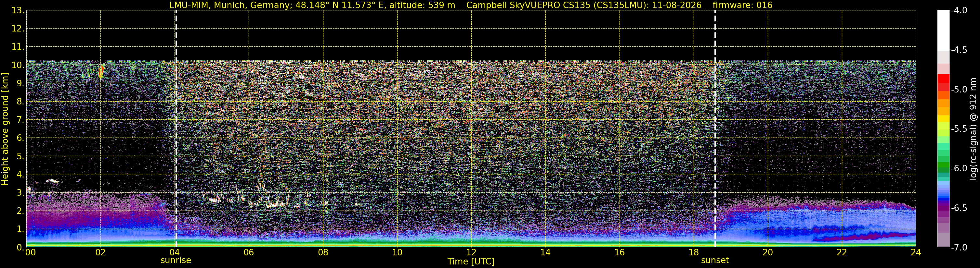Click the '4.' height axis tick label
The image size is (980, 268).
click(x=20, y=174)
